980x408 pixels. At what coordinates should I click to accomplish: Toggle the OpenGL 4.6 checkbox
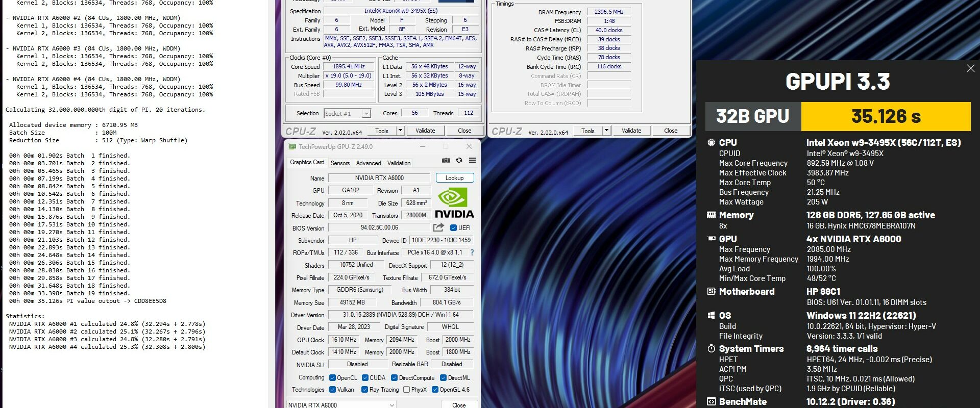point(435,390)
